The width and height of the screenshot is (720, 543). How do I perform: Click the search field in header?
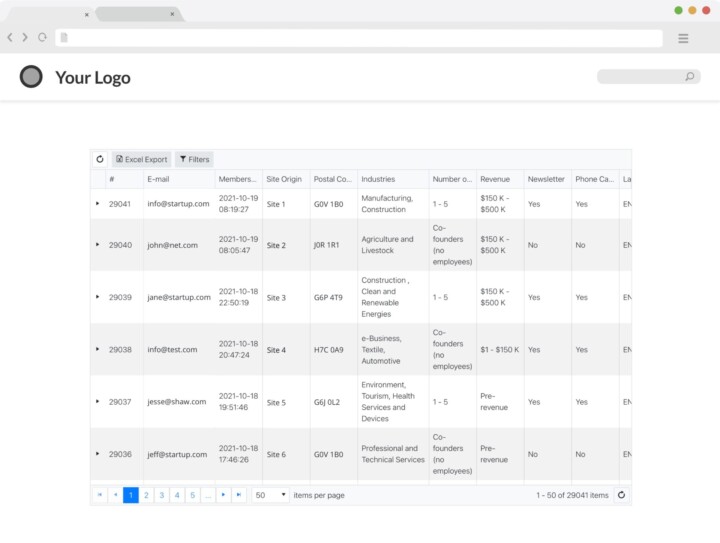click(648, 77)
